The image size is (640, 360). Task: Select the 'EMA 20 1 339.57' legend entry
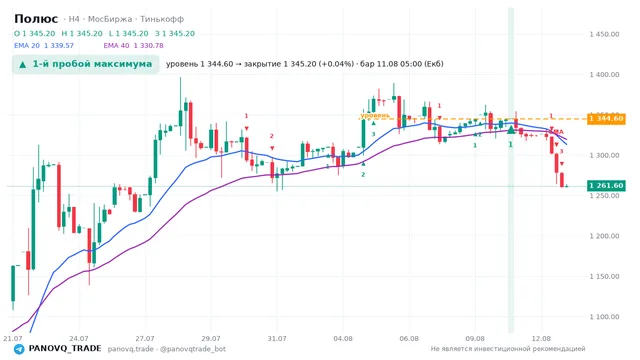click(x=44, y=46)
